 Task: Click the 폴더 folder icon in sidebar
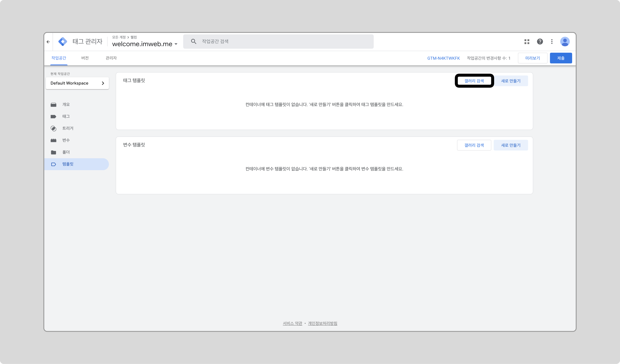pos(53,152)
